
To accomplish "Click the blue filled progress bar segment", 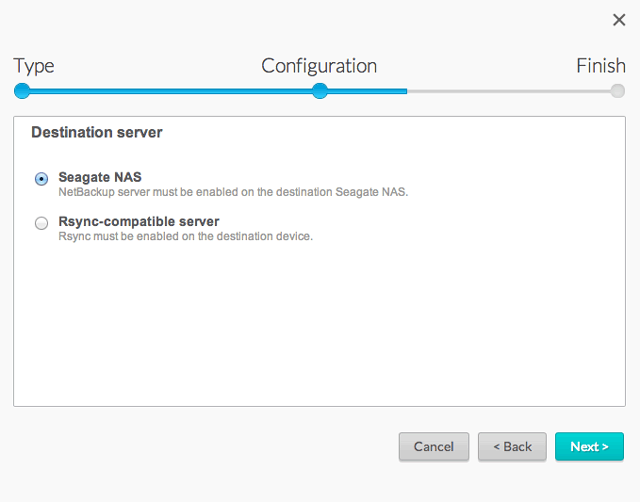I will pyautogui.click(x=170, y=91).
